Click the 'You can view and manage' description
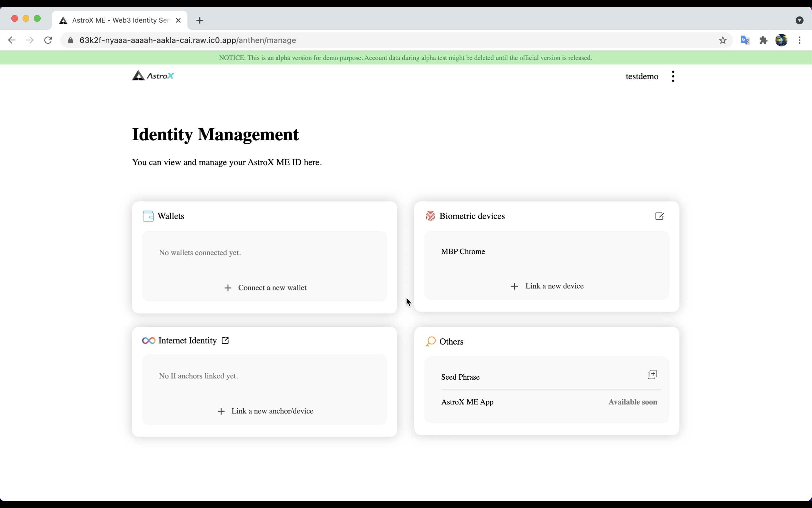Viewport: 812px width, 508px height. pyautogui.click(x=227, y=163)
